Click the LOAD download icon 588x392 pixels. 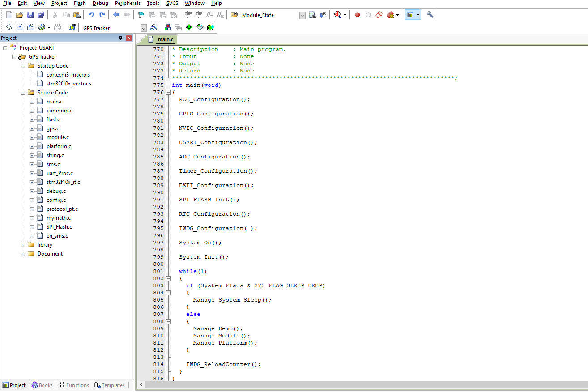click(72, 27)
